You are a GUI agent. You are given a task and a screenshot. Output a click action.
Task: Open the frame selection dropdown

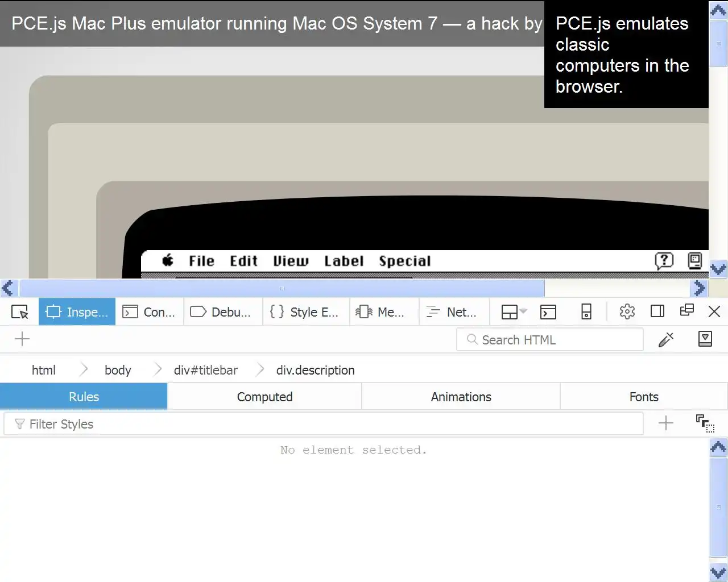click(x=514, y=311)
